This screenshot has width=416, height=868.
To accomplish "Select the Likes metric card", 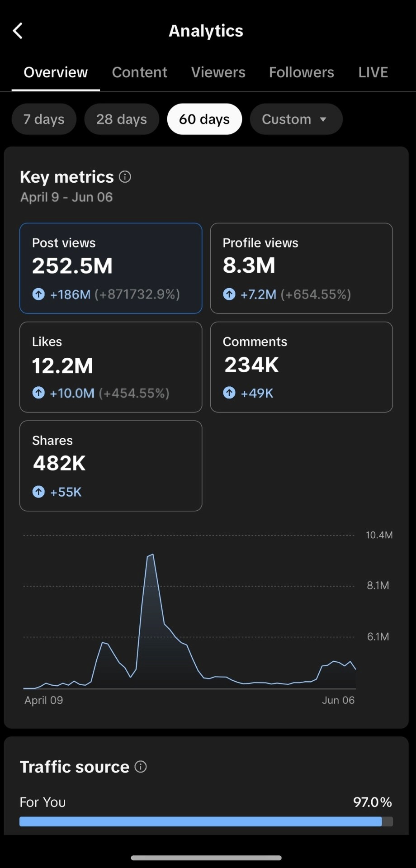I will tap(111, 367).
